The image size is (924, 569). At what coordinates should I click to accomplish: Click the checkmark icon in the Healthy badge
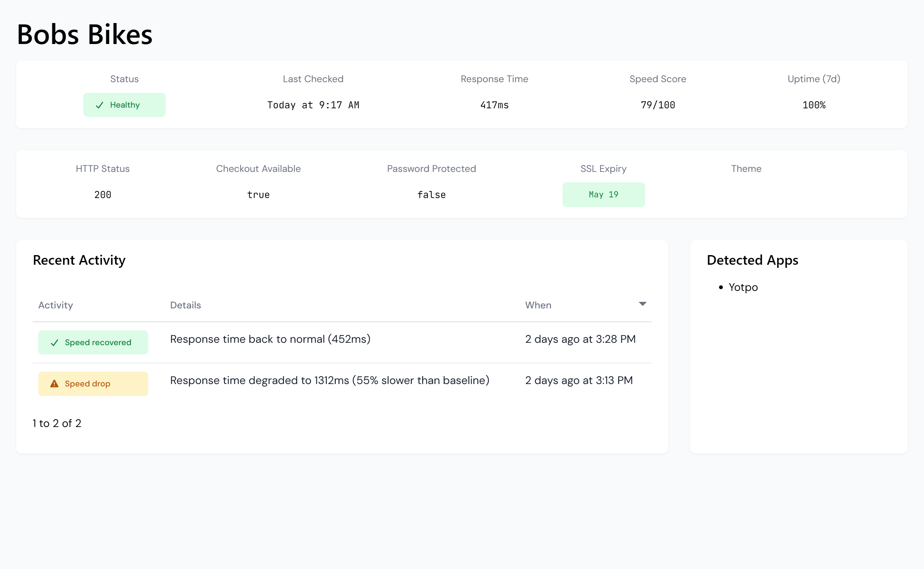(100, 105)
